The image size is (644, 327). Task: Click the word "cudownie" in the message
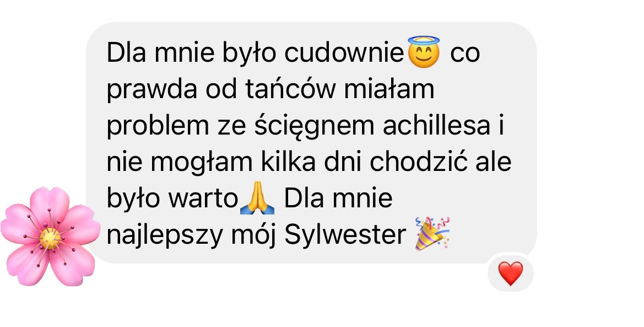point(344,53)
